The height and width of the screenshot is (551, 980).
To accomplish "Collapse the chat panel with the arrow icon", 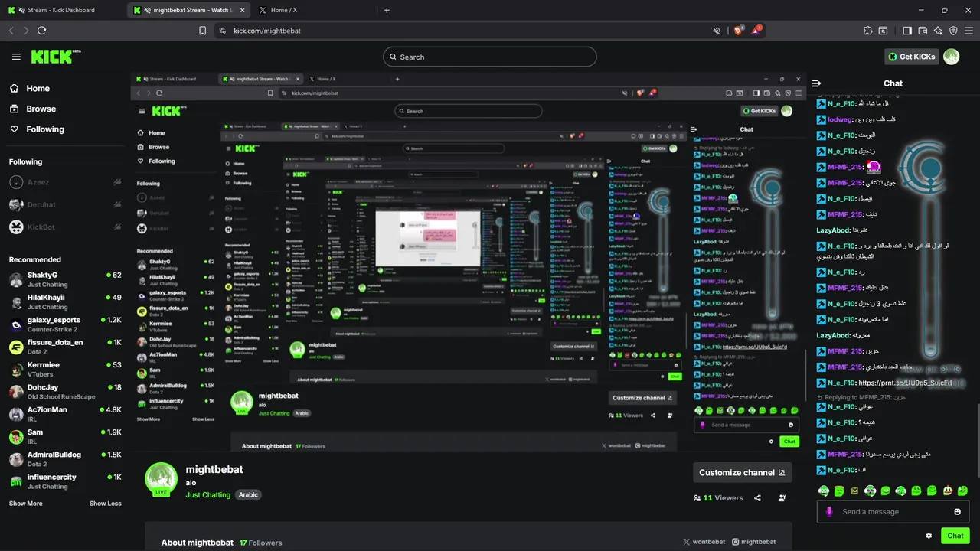I will point(816,83).
